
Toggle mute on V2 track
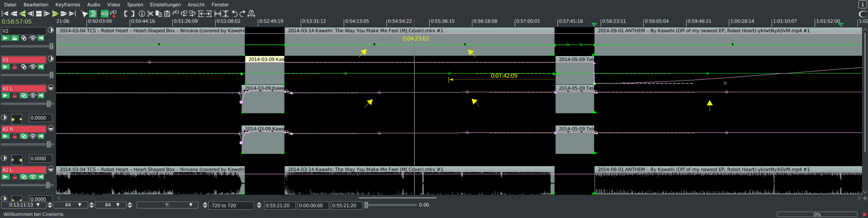(x=41, y=38)
